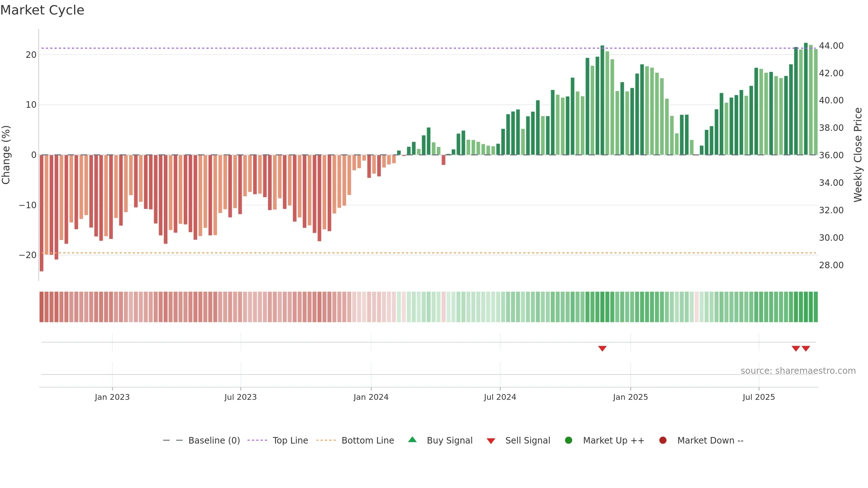868x488 pixels.
Task: Toggle the Buy Signal legend entry
Action: (440, 440)
